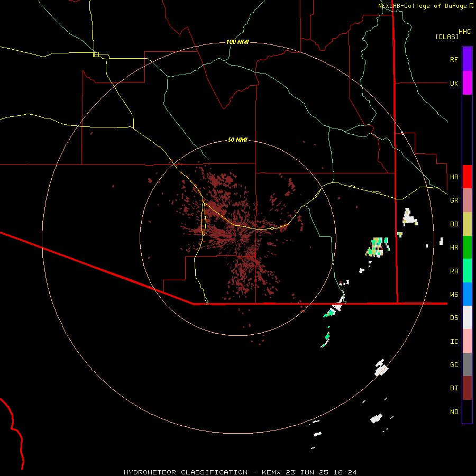Screen dimensions: 476x476
Task: Click the 16:24 timestamp
Action: click(x=345, y=472)
